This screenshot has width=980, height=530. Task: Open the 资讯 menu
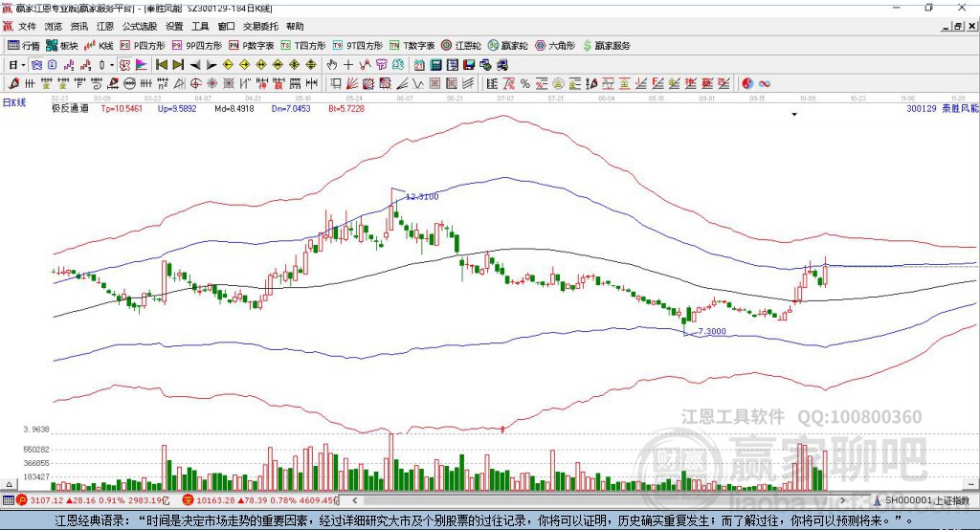[79, 26]
